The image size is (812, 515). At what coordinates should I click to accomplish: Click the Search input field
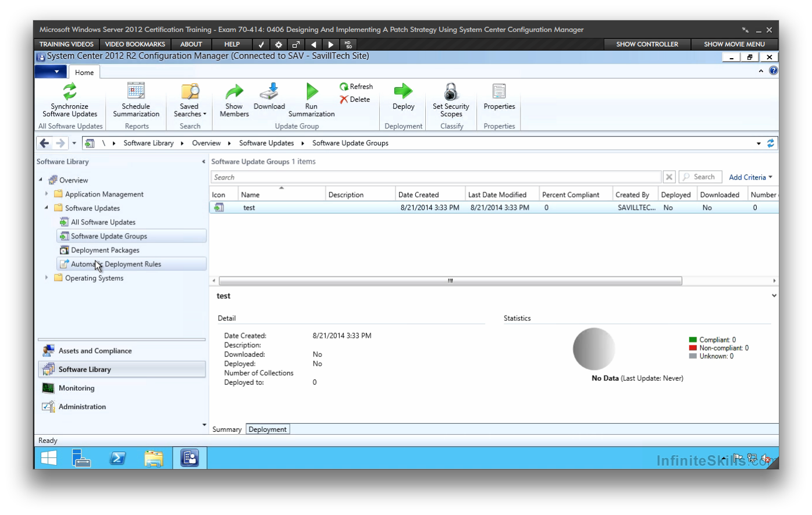tap(436, 177)
